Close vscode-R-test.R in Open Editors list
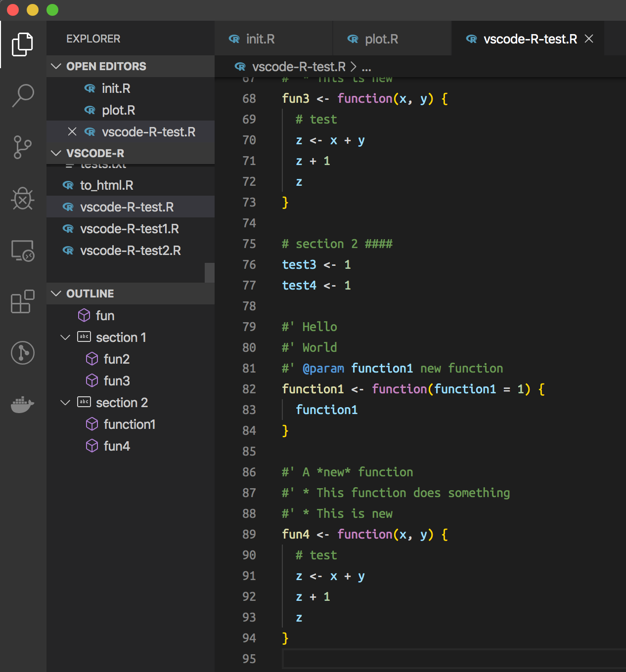 (72, 131)
